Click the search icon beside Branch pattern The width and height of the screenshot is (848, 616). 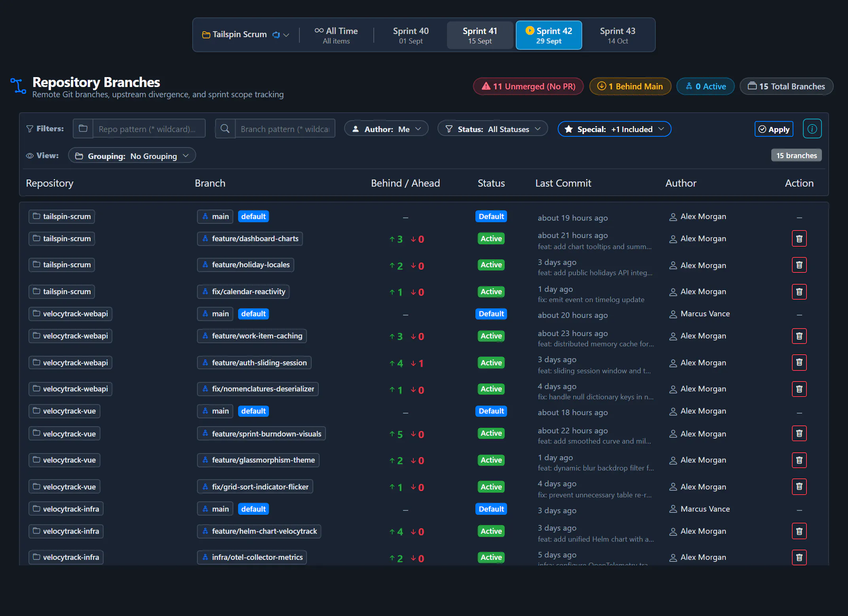tap(225, 128)
